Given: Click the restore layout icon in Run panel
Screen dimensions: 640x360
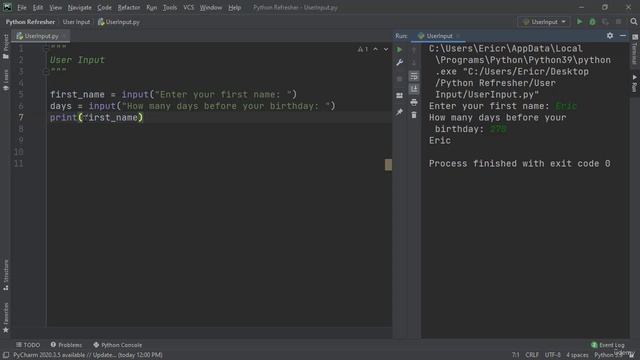Looking at the screenshot, I should point(399,96).
